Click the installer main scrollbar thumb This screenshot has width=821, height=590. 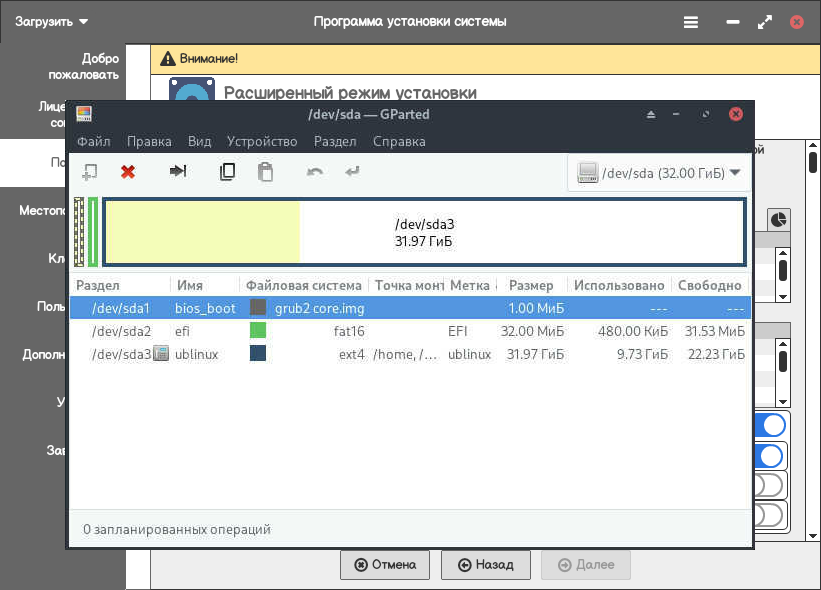pos(813,162)
